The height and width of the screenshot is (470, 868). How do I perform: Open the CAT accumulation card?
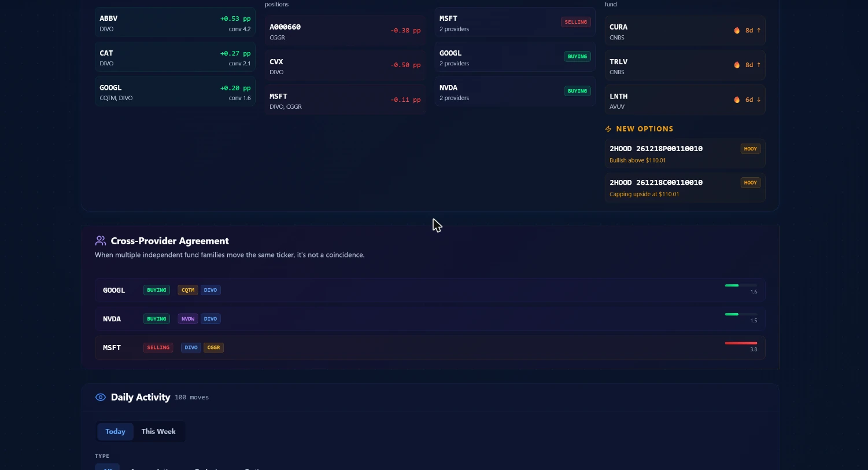[175, 57]
